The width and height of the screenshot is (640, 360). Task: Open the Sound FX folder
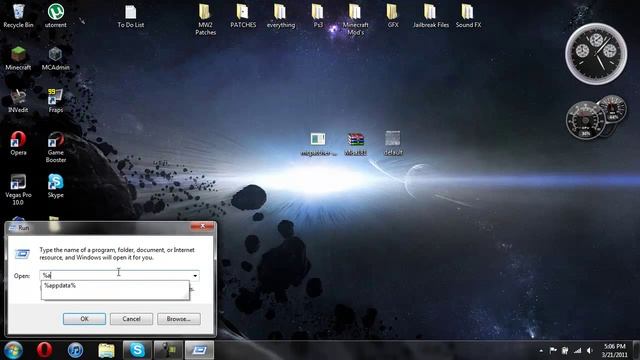click(468, 16)
